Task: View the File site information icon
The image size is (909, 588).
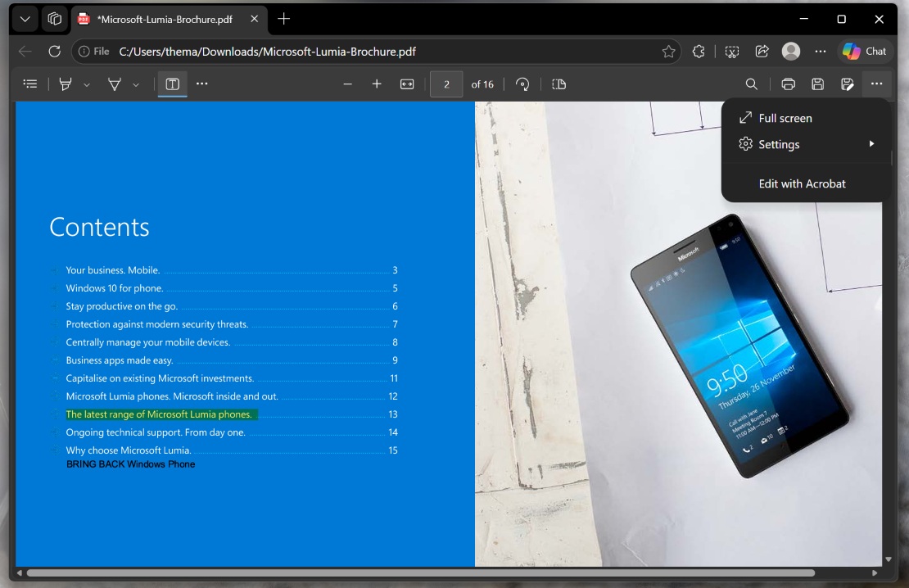Action: click(x=94, y=51)
